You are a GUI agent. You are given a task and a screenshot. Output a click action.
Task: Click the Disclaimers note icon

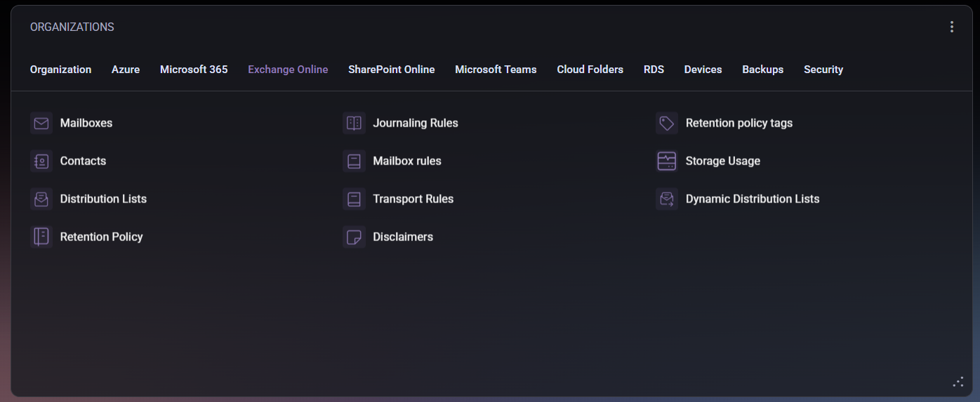354,237
